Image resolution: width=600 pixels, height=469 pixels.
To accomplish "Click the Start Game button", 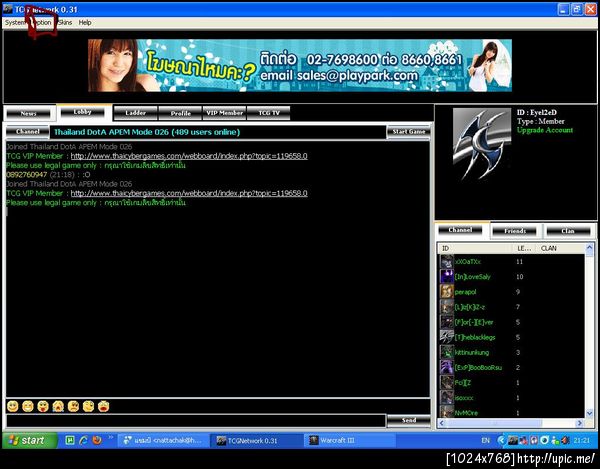I will 409,132.
